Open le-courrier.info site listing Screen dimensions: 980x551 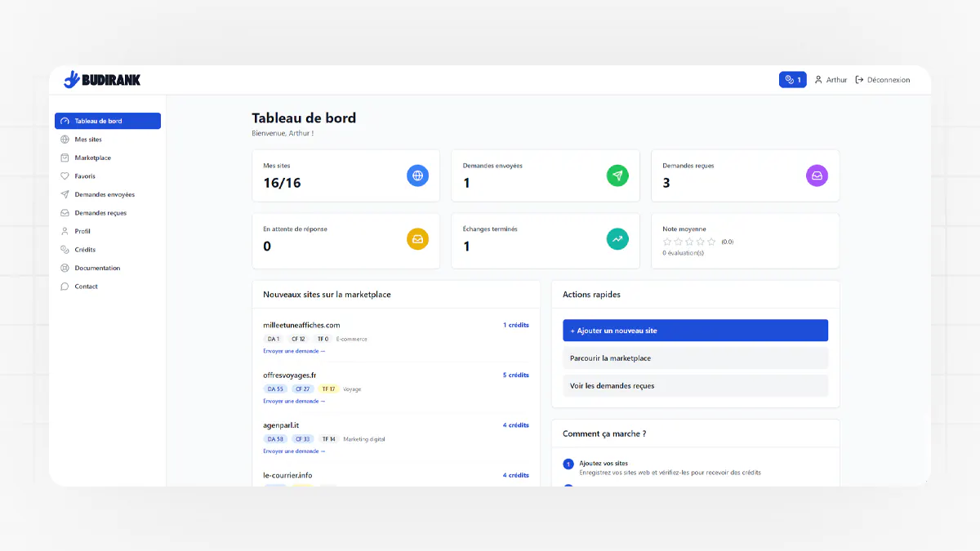coord(287,475)
